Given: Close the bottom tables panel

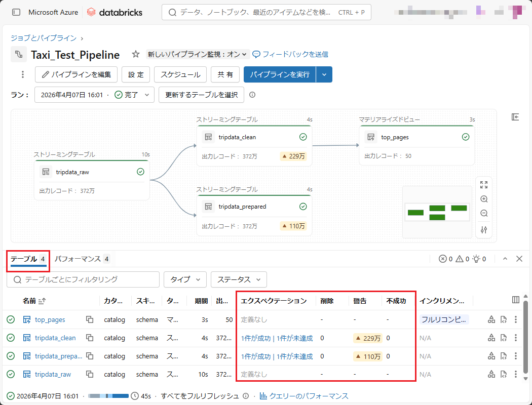Looking at the screenshot, I should tap(519, 259).
